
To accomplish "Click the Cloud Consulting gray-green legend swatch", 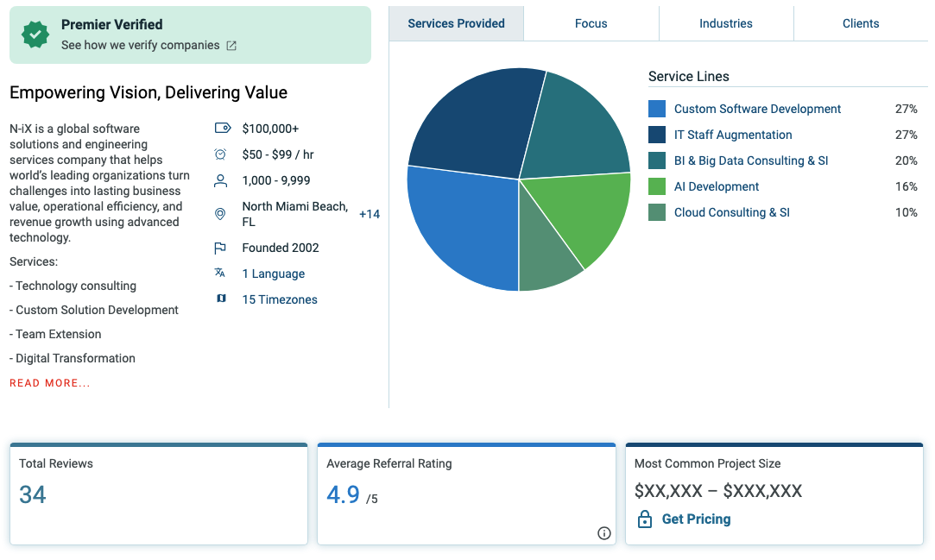I will 656,212.
